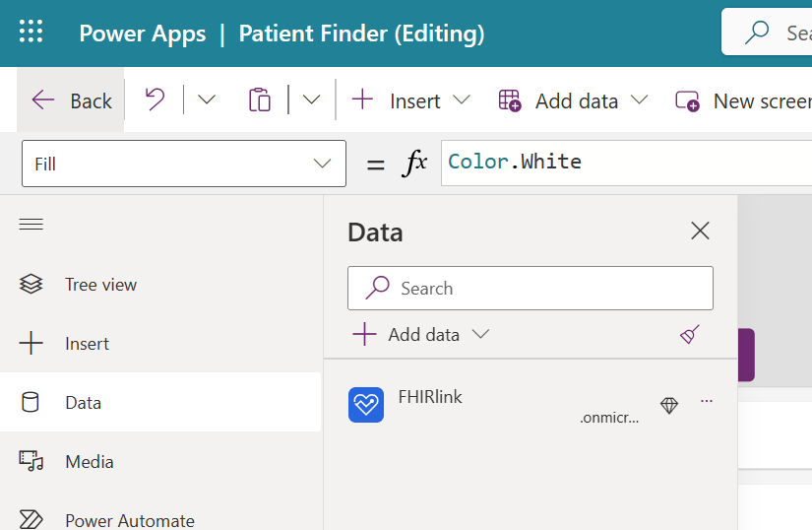The image size is (812, 530).
Task: Click the New screen icon
Action: point(688,100)
